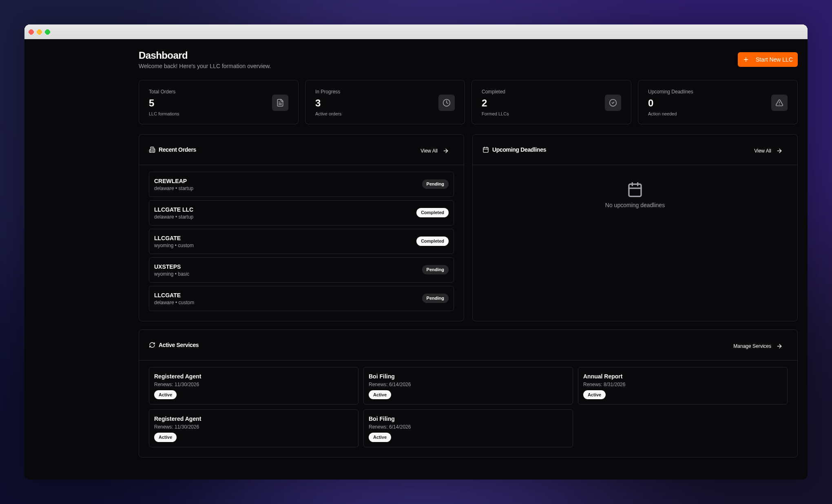The height and width of the screenshot is (504, 832).
Task: Click the large calendar icon above No upcoming deadlines
Action: pyautogui.click(x=635, y=190)
